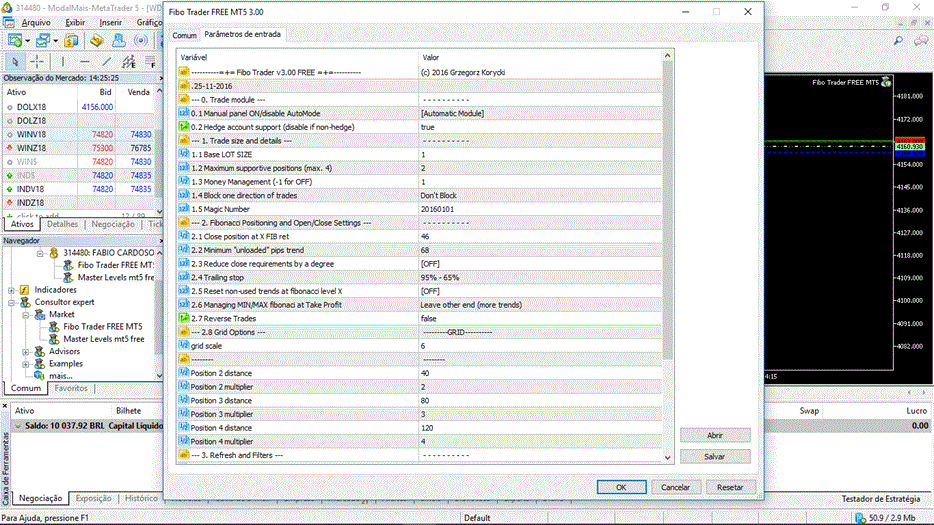Click the Resetar button
Image resolution: width=934 pixels, height=525 pixels.
pos(730,487)
